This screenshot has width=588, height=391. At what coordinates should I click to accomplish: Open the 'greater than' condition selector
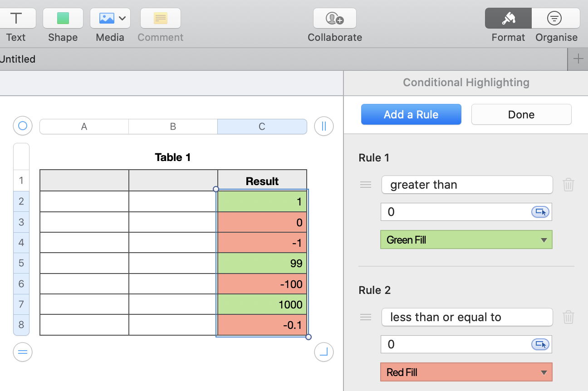(x=467, y=185)
